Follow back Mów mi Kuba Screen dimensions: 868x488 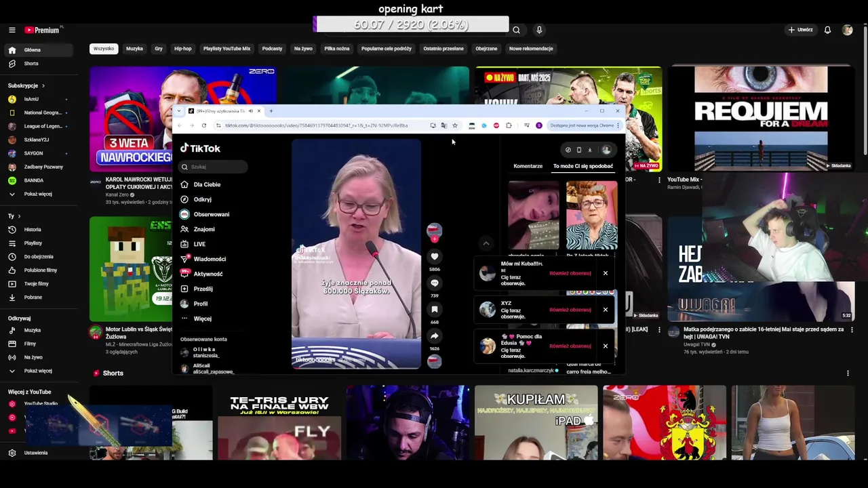pyautogui.click(x=570, y=273)
